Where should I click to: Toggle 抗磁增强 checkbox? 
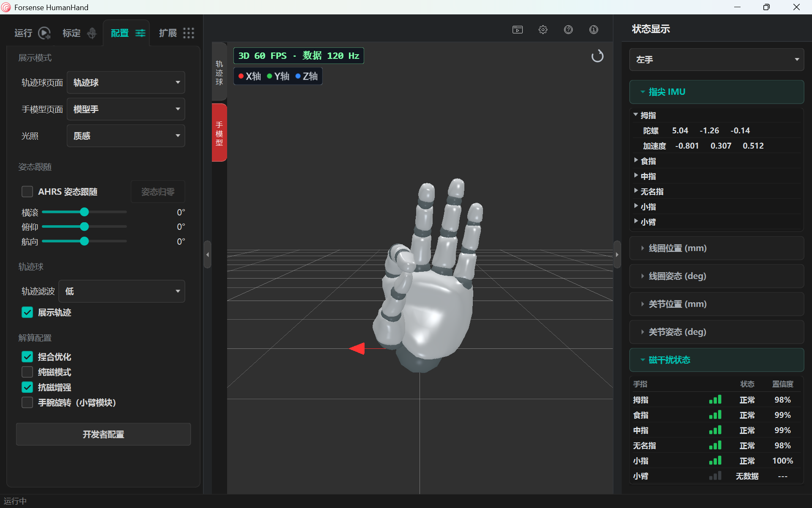27,387
